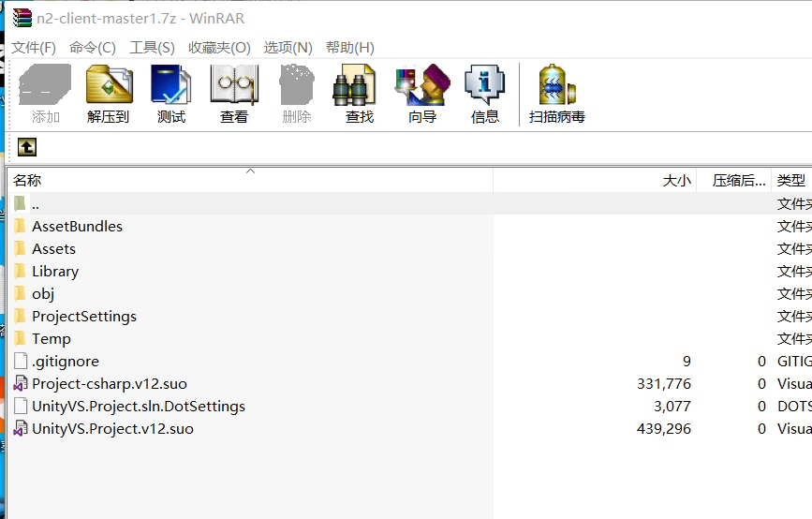
Task: Click the size value 9 of .gitignore
Action: point(687,361)
